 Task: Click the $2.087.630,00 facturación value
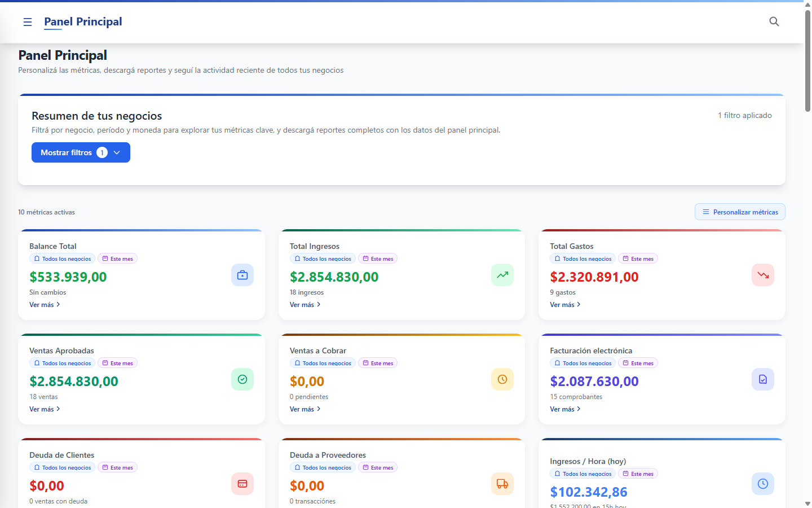pos(594,381)
